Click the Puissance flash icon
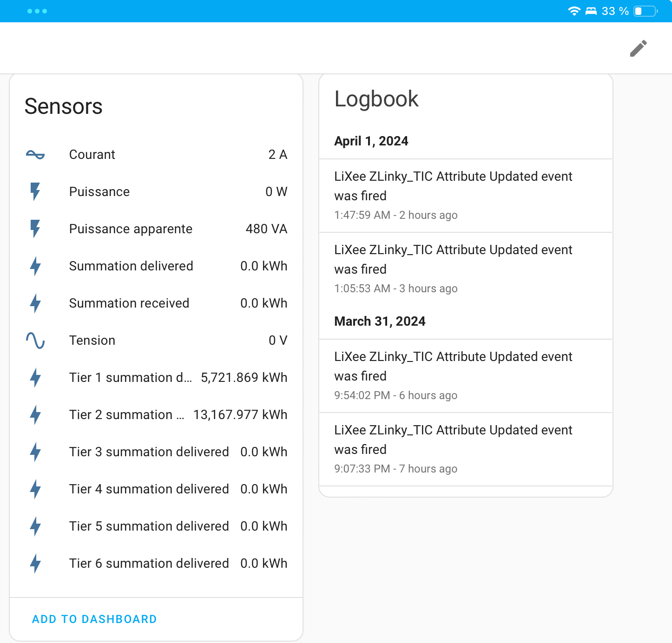 pos(35,191)
